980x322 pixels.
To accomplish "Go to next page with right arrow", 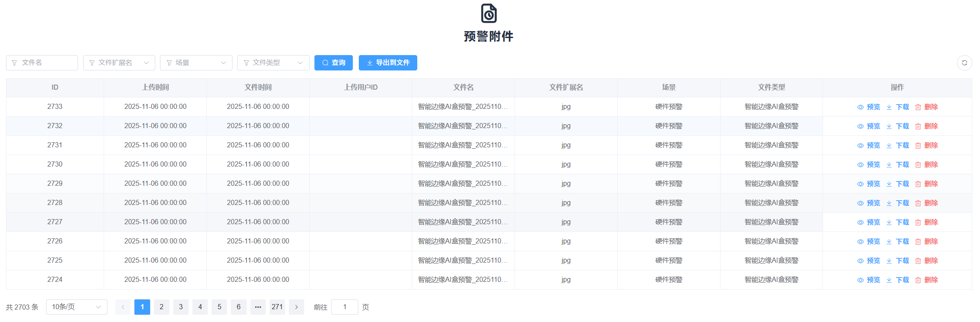I will (x=296, y=307).
